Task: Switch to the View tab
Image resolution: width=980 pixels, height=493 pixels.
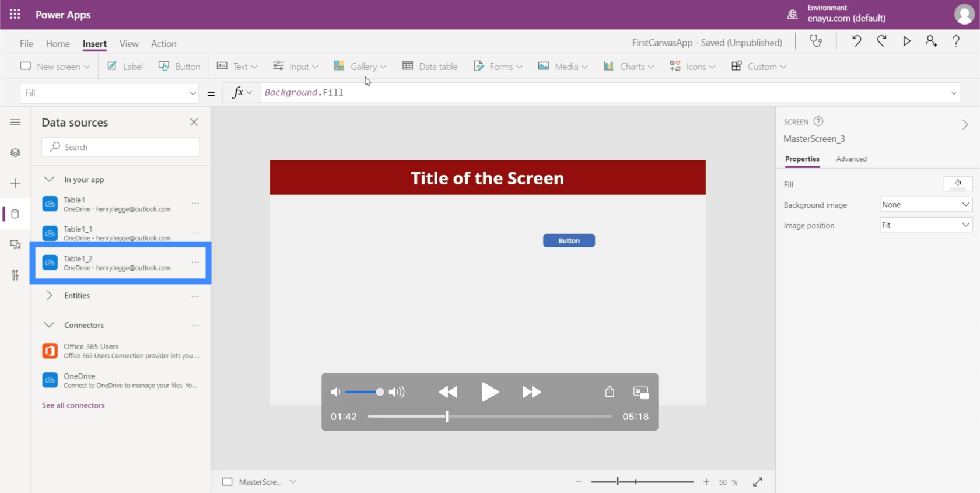Action: click(x=129, y=44)
